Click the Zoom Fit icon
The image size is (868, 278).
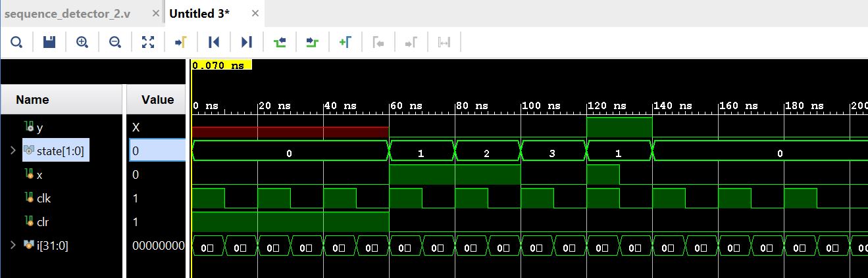click(148, 42)
